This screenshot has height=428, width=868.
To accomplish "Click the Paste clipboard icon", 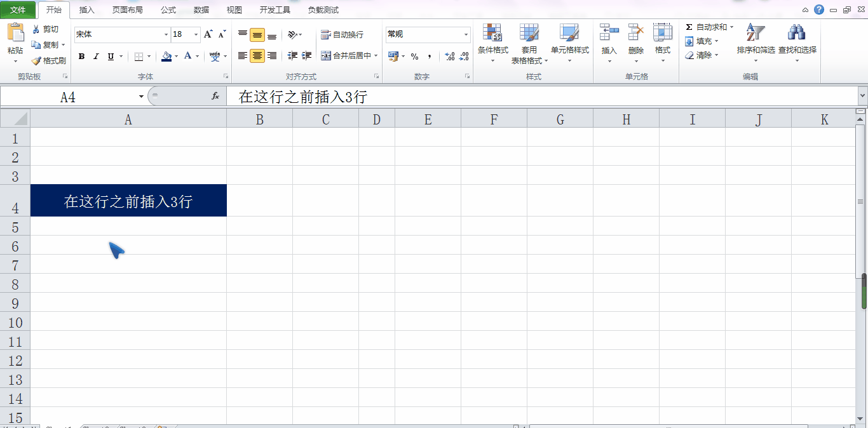I will pyautogui.click(x=15, y=34).
